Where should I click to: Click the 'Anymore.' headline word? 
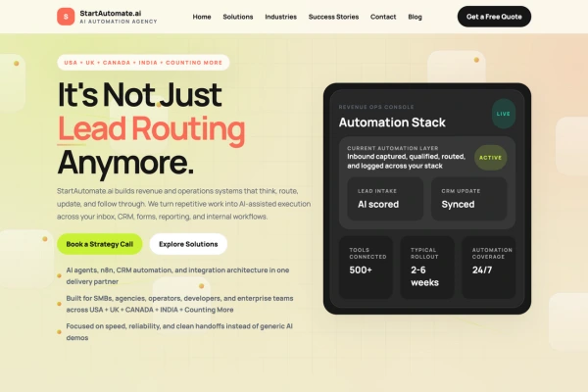125,163
